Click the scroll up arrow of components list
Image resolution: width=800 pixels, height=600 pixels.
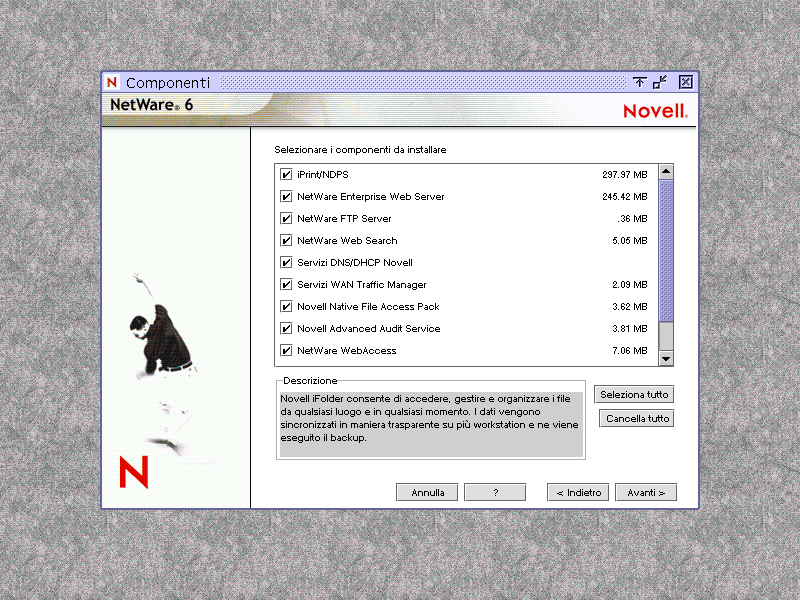pos(666,171)
